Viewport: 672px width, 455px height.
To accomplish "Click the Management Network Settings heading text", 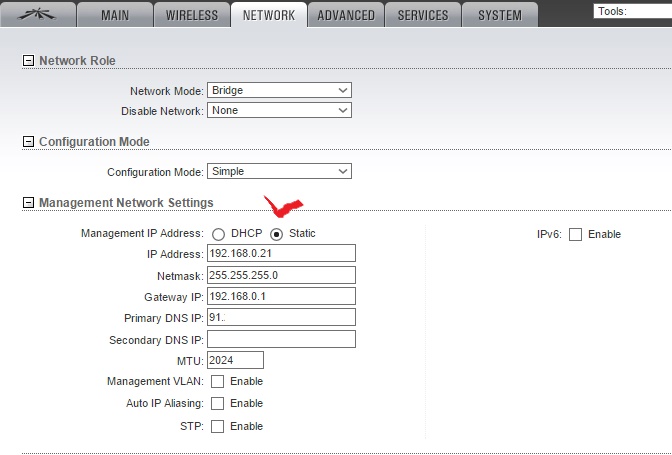I will [126, 202].
